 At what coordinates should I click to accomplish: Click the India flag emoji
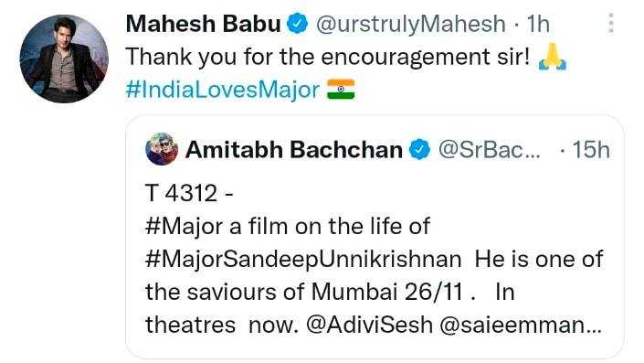tap(341, 90)
